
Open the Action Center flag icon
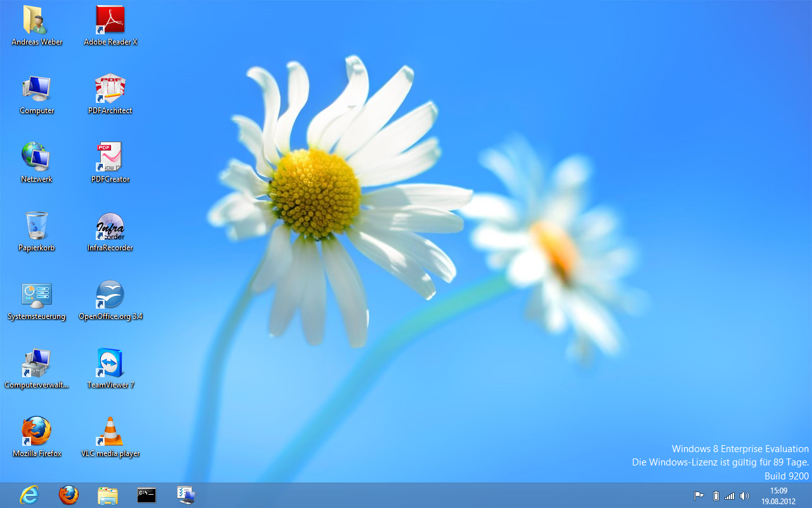click(698, 496)
